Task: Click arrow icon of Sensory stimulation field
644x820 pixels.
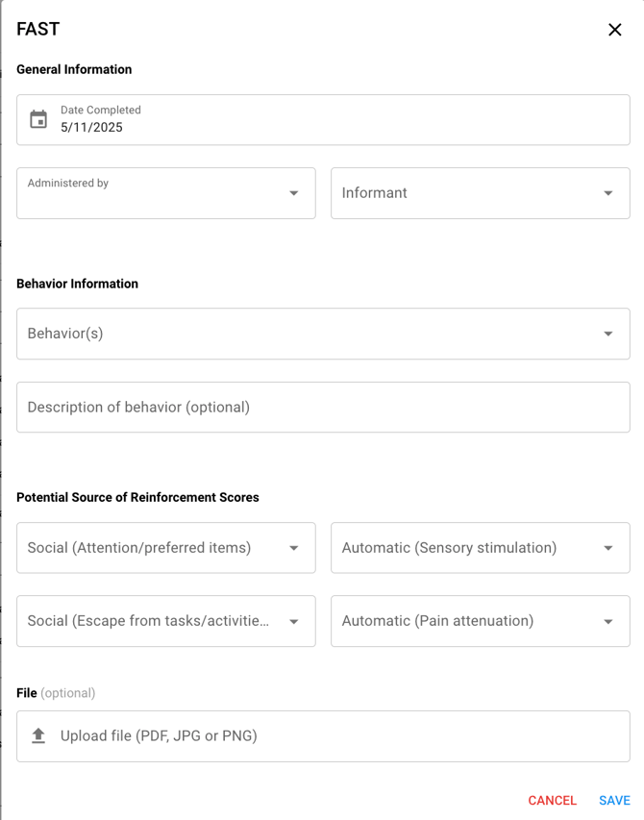Action: 608,548
